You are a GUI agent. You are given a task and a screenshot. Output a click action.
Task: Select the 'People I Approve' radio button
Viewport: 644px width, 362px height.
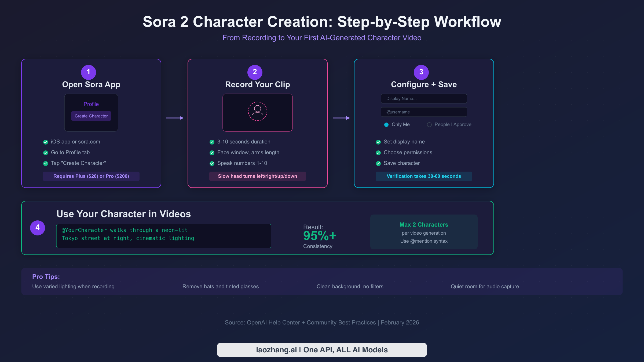(x=429, y=124)
